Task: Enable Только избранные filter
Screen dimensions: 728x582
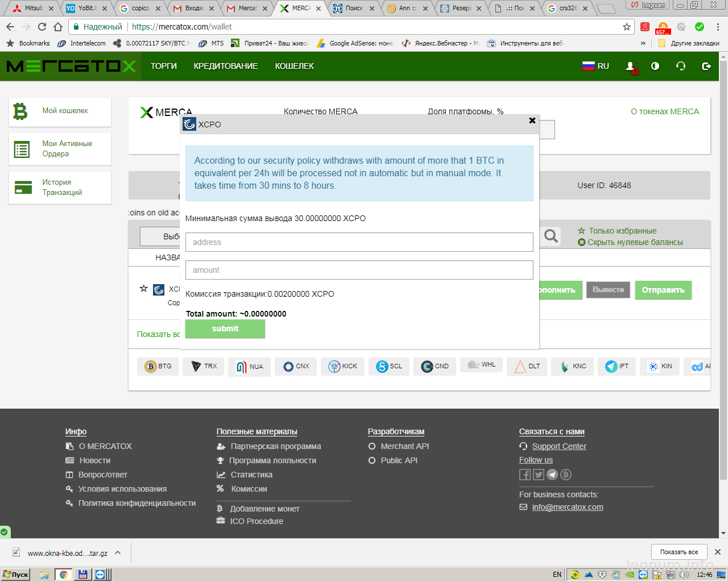Action: coord(617,231)
